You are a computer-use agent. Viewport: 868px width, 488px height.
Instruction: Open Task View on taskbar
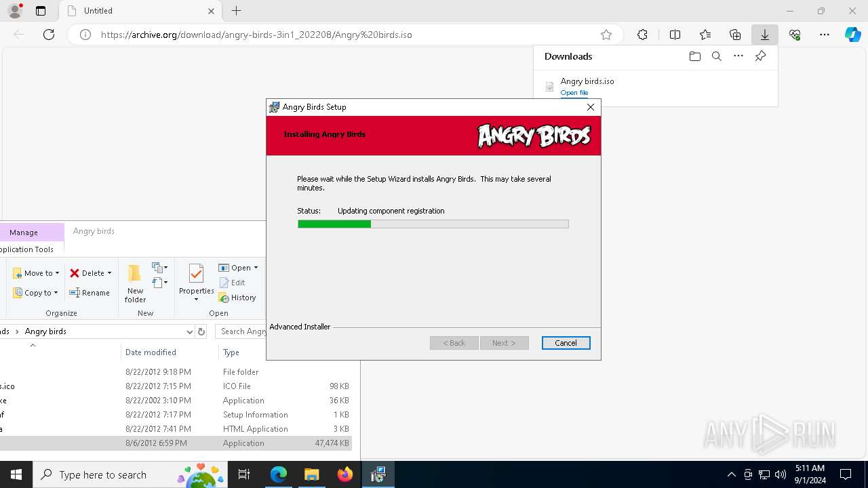(x=245, y=474)
